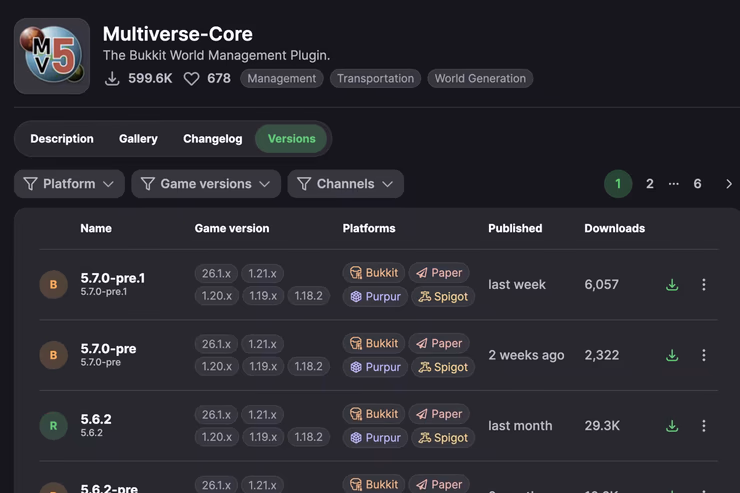Click 1.18.2 tag in 5.7.0-pre row
This screenshot has height=493, width=740.
[x=309, y=367]
